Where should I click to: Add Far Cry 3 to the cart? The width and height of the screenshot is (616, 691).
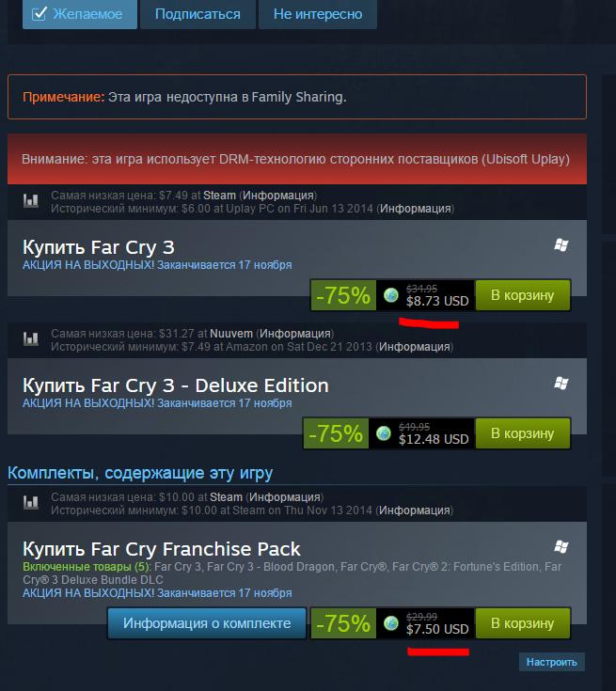coord(523,295)
